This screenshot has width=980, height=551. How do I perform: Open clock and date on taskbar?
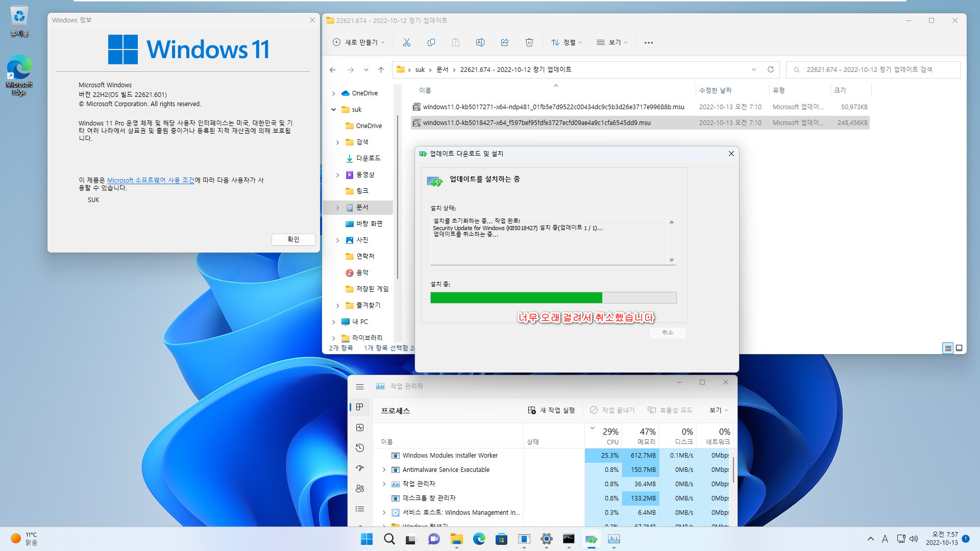pyautogui.click(x=942, y=539)
